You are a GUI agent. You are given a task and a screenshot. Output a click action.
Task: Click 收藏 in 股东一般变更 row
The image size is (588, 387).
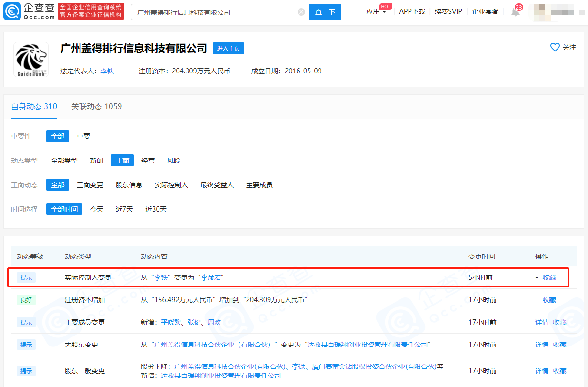560,371
